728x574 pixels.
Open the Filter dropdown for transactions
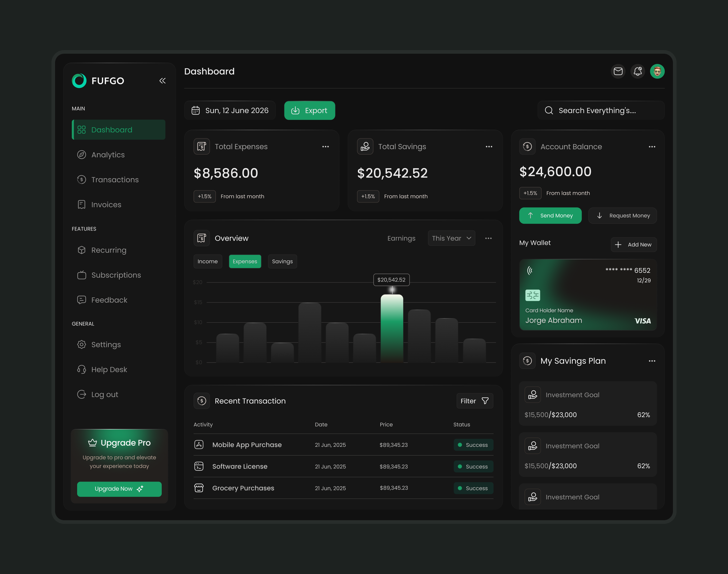(475, 401)
